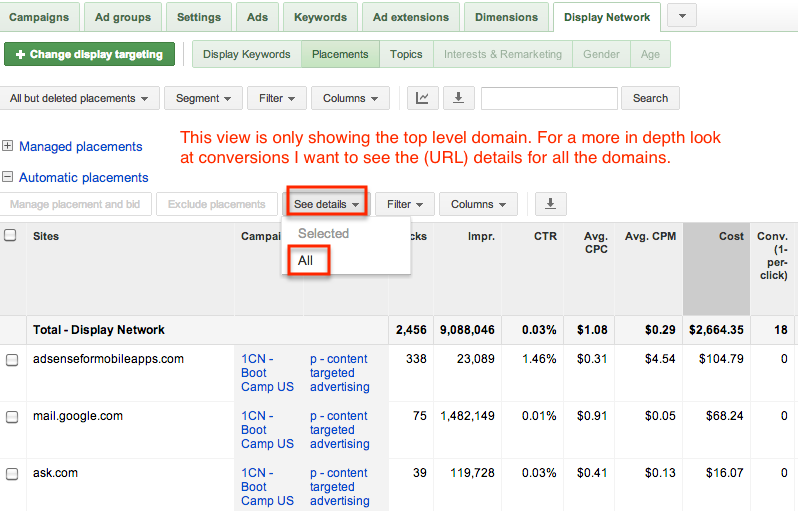Viewport: 798px width, 511px height.
Task: Open ad group link in ask.com row
Action: [339, 487]
